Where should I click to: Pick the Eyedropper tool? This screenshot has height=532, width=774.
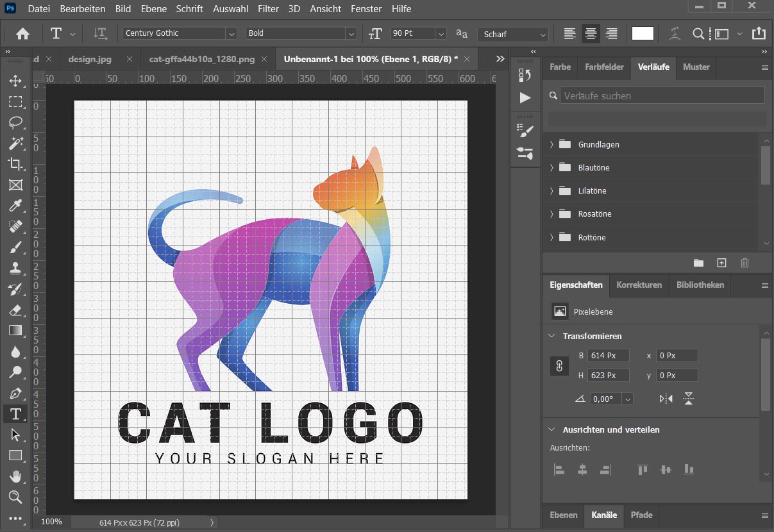pyautogui.click(x=15, y=205)
